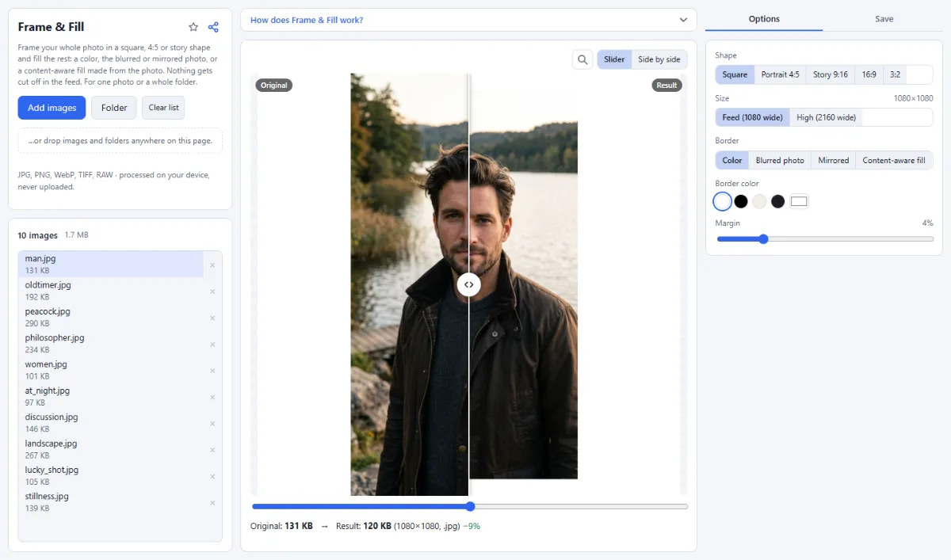Remove landscape.jpg from the list
Viewport: 951px width, 560px height.
[212, 450]
